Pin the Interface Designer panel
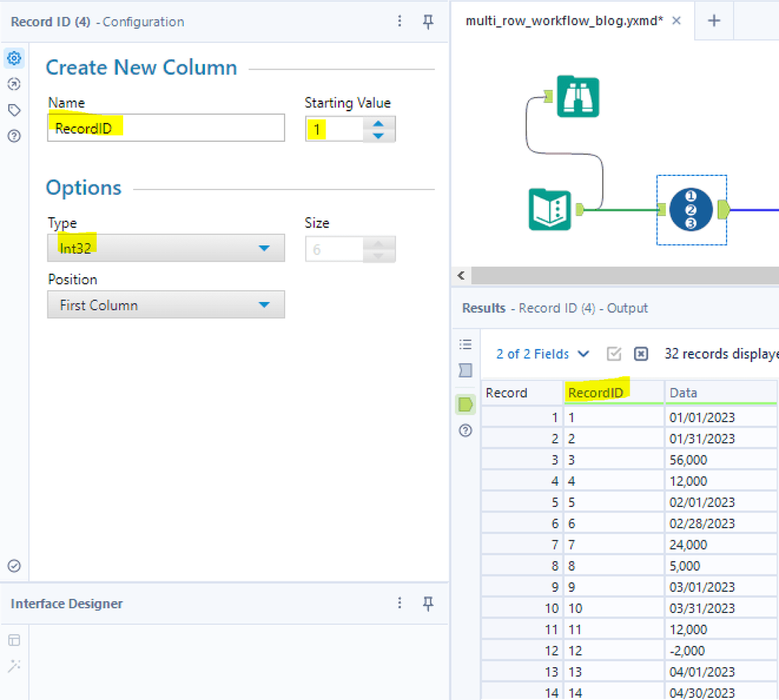The image size is (779, 700). coord(428,603)
